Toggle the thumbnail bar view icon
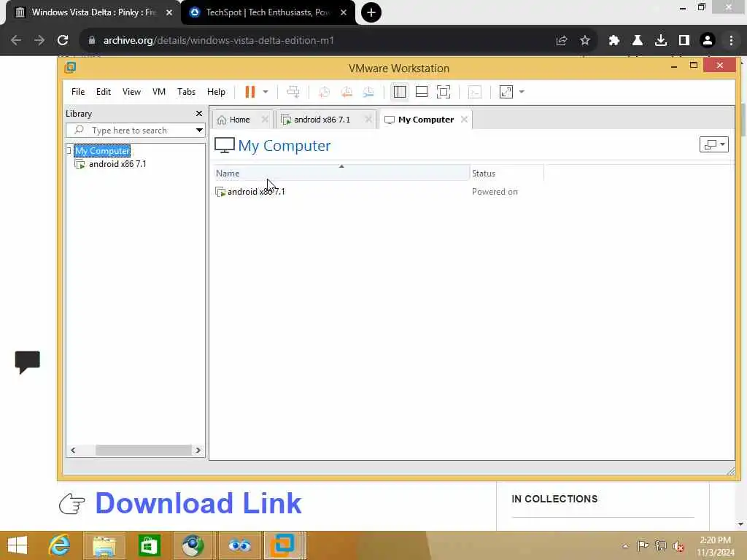The image size is (747, 560). point(422,92)
